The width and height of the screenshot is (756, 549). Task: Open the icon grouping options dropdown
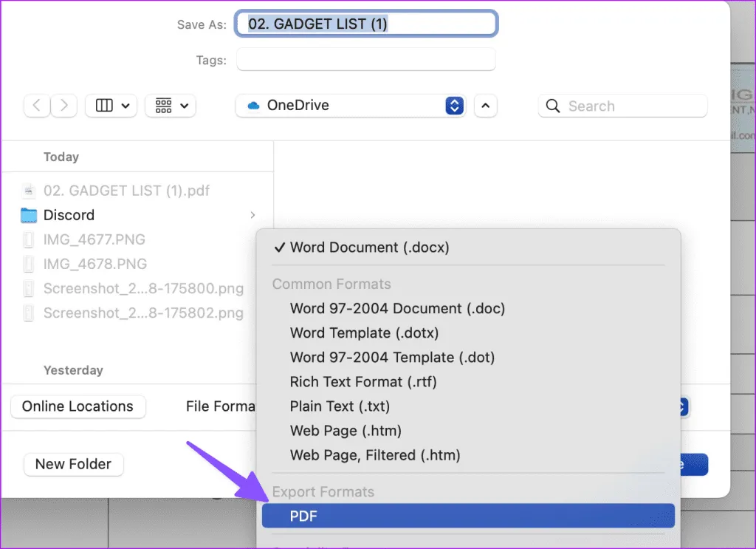point(171,106)
